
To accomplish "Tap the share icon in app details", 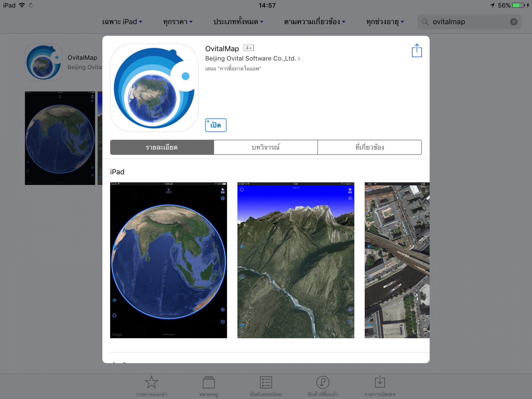I will (x=417, y=50).
